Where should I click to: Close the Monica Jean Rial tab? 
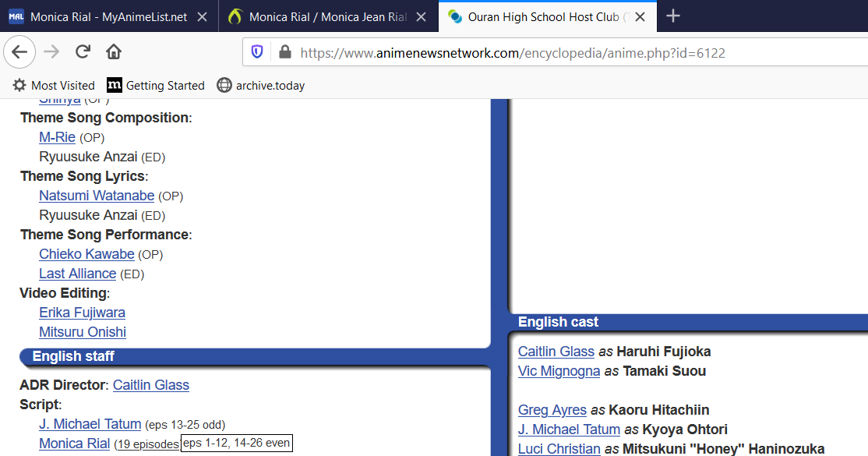click(422, 17)
